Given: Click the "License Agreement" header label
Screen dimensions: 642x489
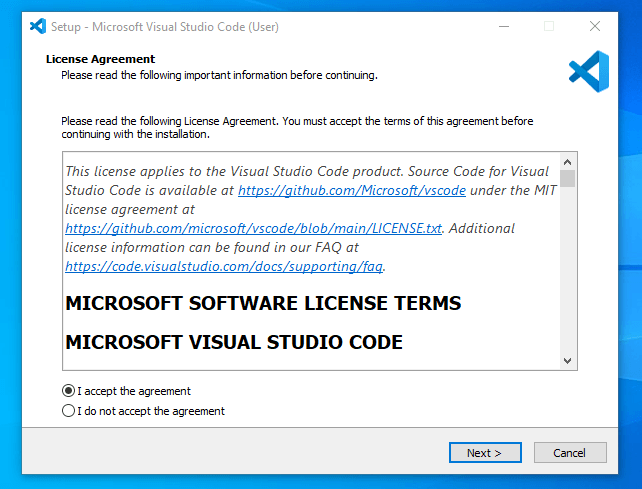Looking at the screenshot, I should coord(101,59).
